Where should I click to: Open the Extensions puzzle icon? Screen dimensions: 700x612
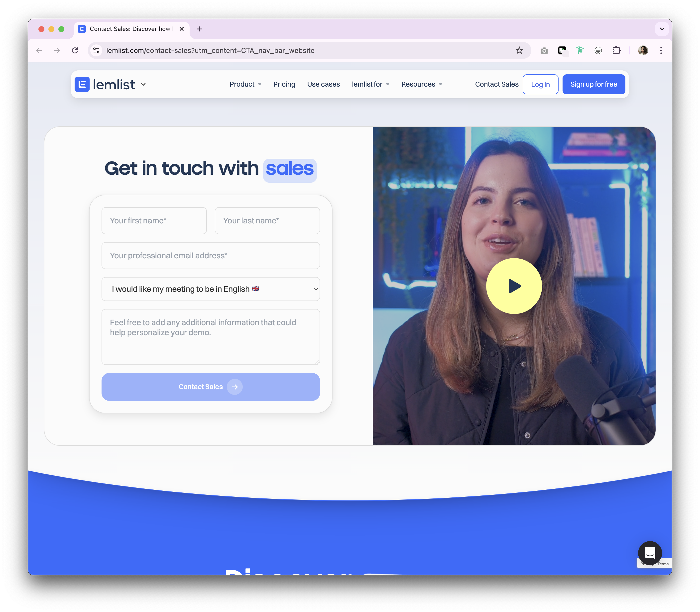tap(616, 51)
